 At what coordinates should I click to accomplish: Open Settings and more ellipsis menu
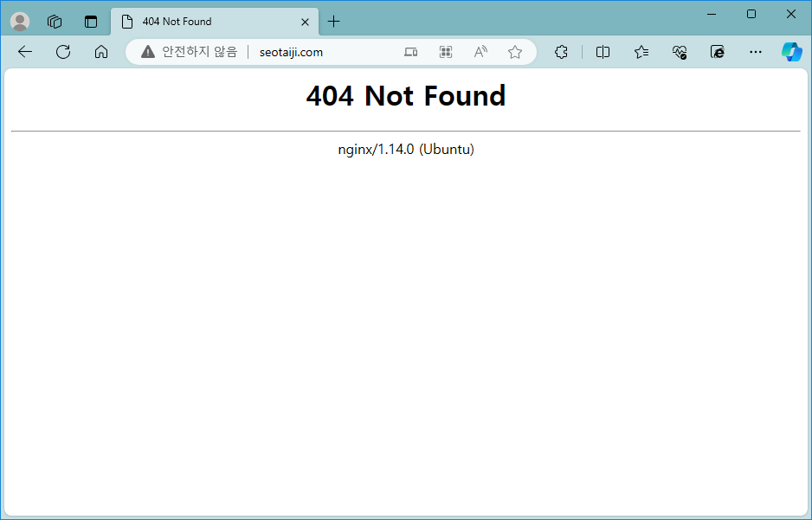point(756,52)
